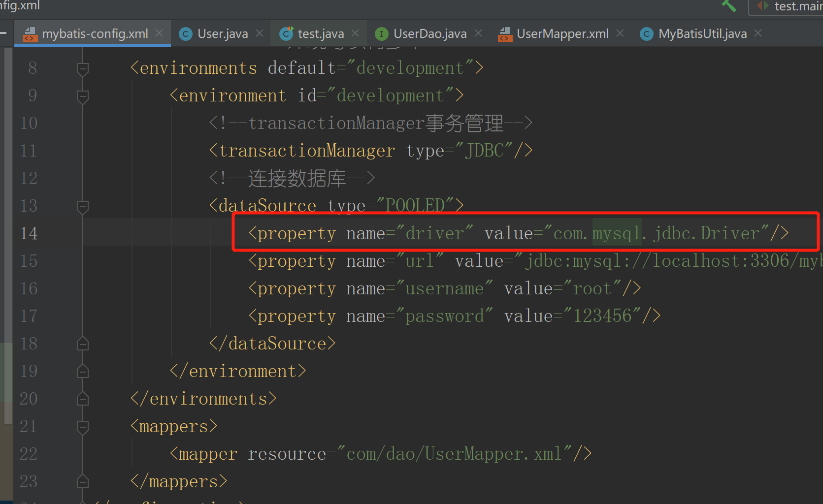This screenshot has width=823, height=504.
Task: Switch to the User.java tab
Action: click(x=222, y=33)
